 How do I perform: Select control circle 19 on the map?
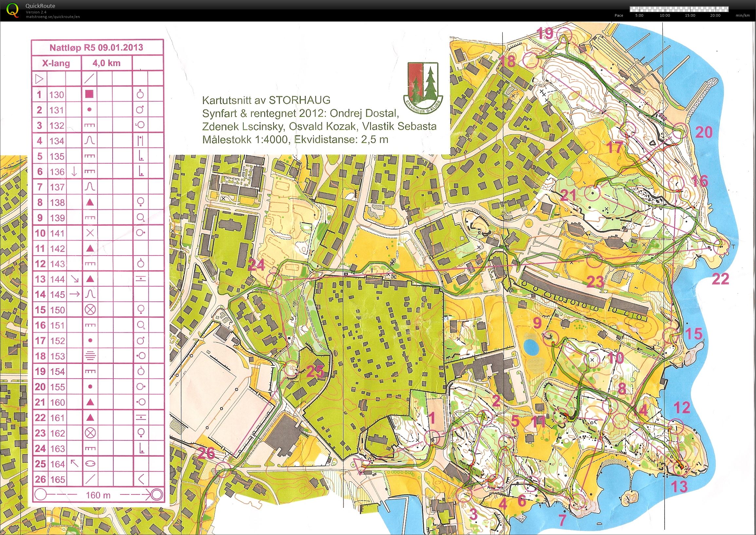coord(564,35)
